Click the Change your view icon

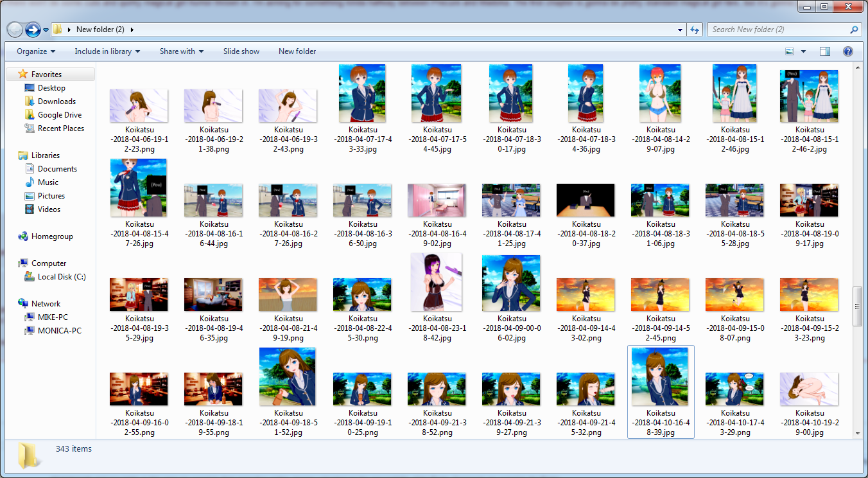[790, 51]
